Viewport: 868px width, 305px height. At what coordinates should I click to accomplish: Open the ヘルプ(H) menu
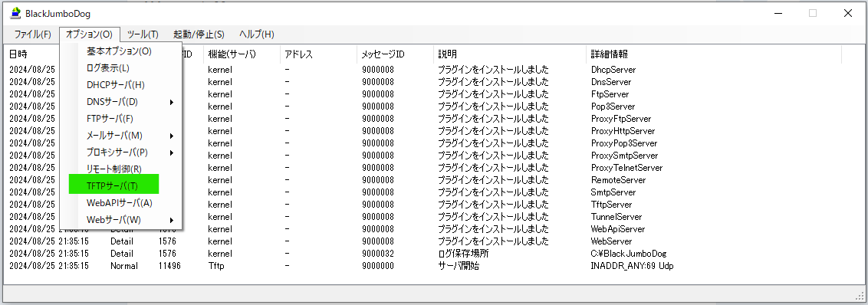click(x=256, y=34)
